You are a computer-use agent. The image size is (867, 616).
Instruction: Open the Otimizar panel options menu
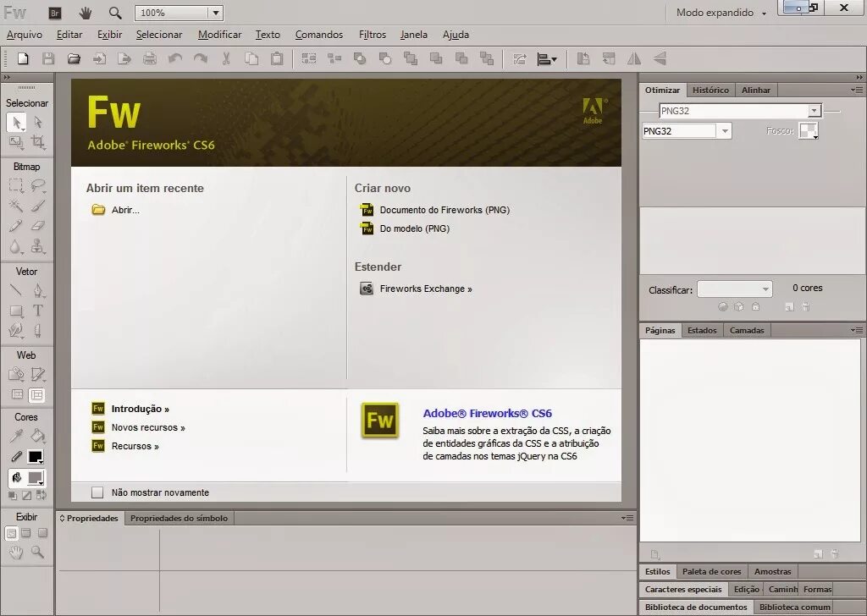click(x=857, y=90)
